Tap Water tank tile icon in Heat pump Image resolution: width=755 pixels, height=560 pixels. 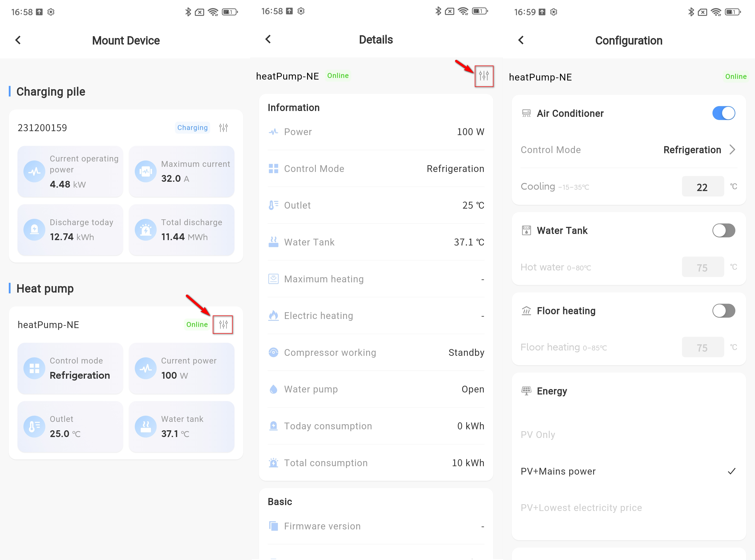coord(146,427)
